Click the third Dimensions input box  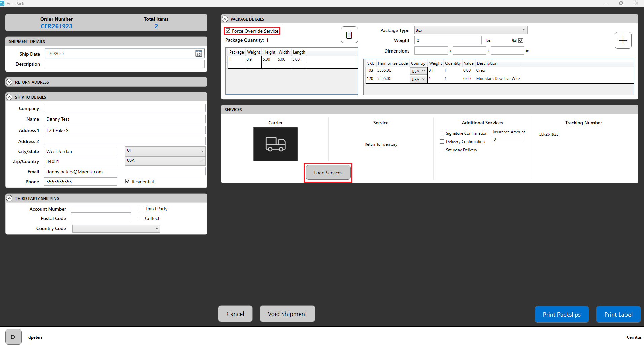pos(508,50)
